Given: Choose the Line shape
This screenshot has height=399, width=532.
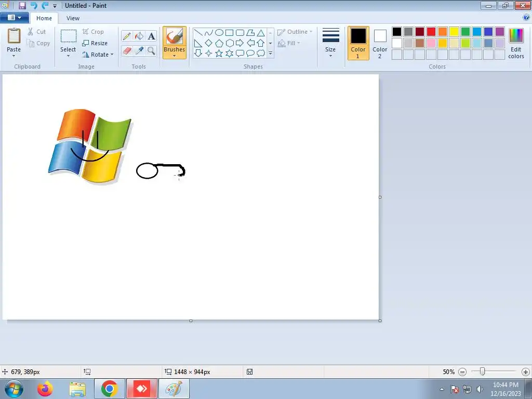Looking at the screenshot, I should pos(198,33).
